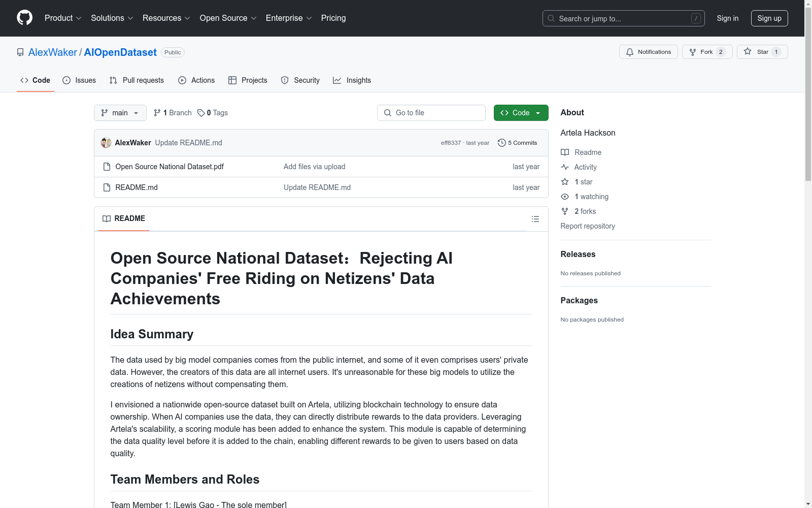
Task: Open the Open Source National Dataset.pdf file
Action: point(170,167)
